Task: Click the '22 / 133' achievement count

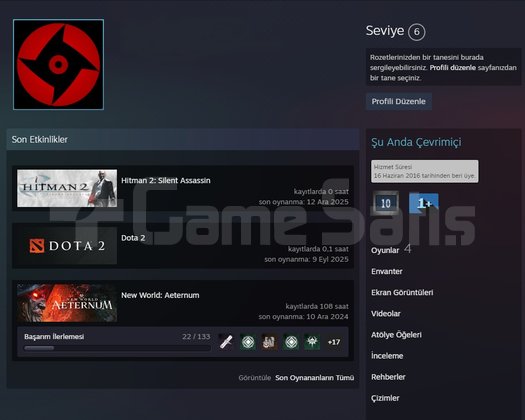Action: [x=196, y=336]
